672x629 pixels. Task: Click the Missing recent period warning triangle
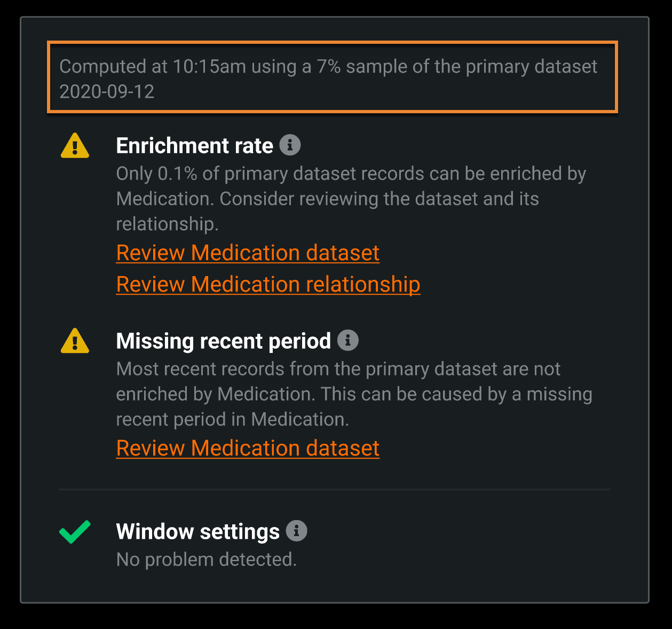(x=75, y=341)
